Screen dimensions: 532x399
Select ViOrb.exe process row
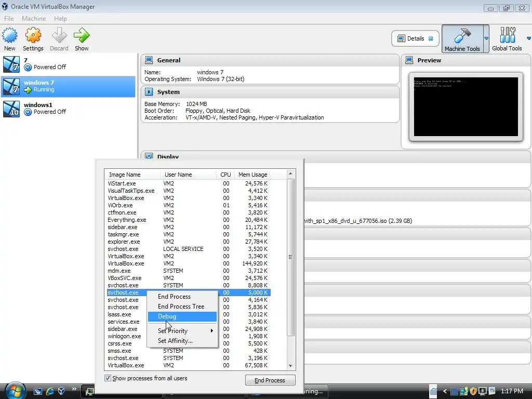coord(189,205)
